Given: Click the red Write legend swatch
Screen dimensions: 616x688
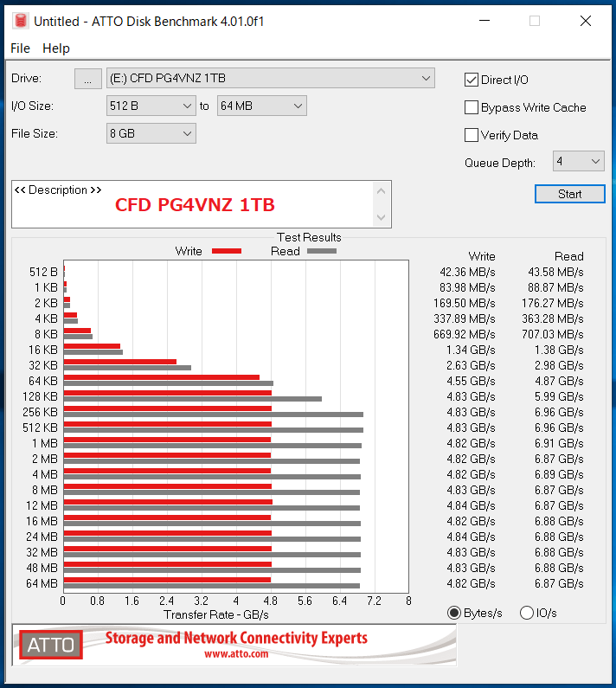Looking at the screenshot, I should point(227,251).
